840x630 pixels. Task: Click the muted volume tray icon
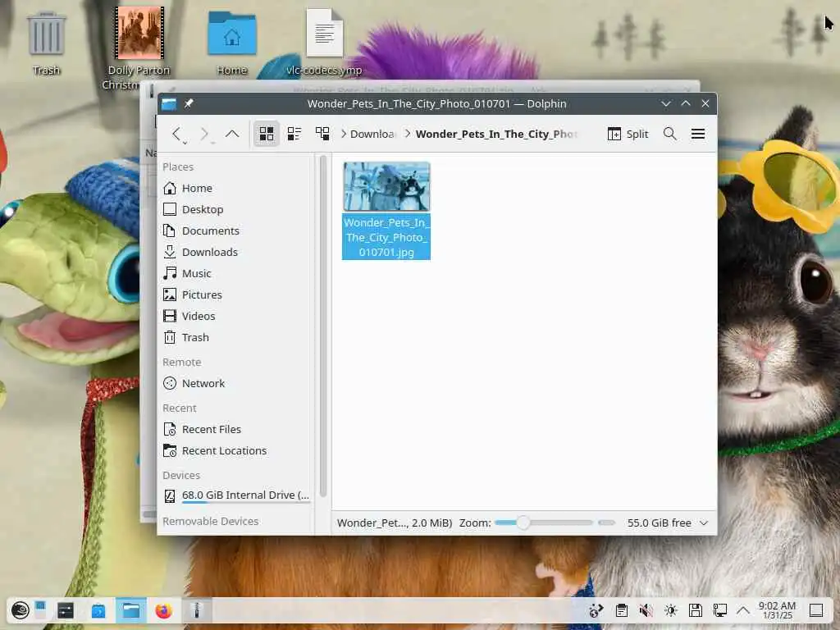(x=646, y=610)
